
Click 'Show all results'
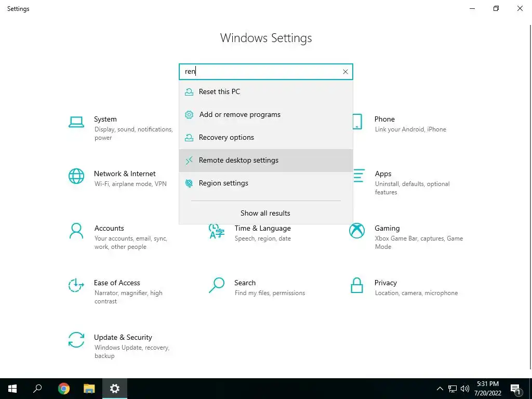click(x=265, y=213)
